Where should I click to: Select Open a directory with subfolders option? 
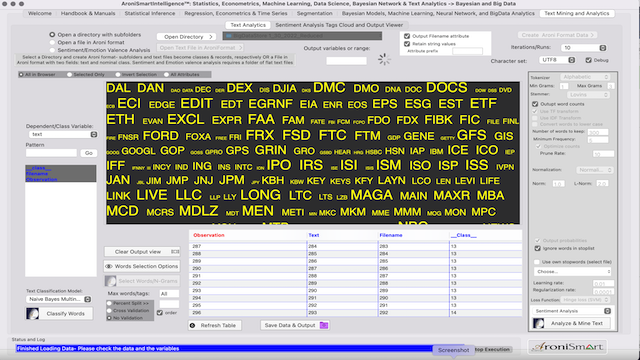52,35
